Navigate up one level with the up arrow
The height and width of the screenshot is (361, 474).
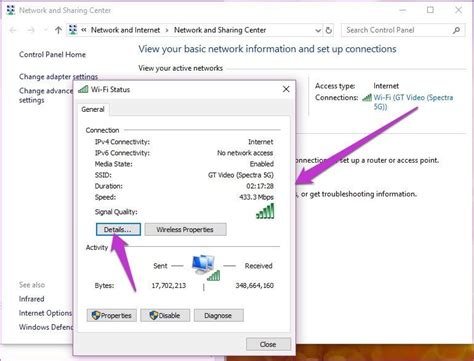pos(58,30)
